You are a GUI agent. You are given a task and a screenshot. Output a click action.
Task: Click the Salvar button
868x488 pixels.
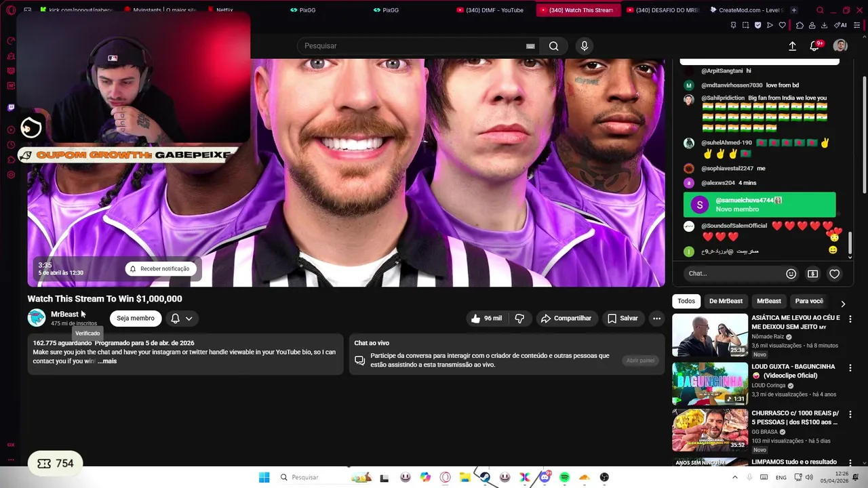[623, 319]
